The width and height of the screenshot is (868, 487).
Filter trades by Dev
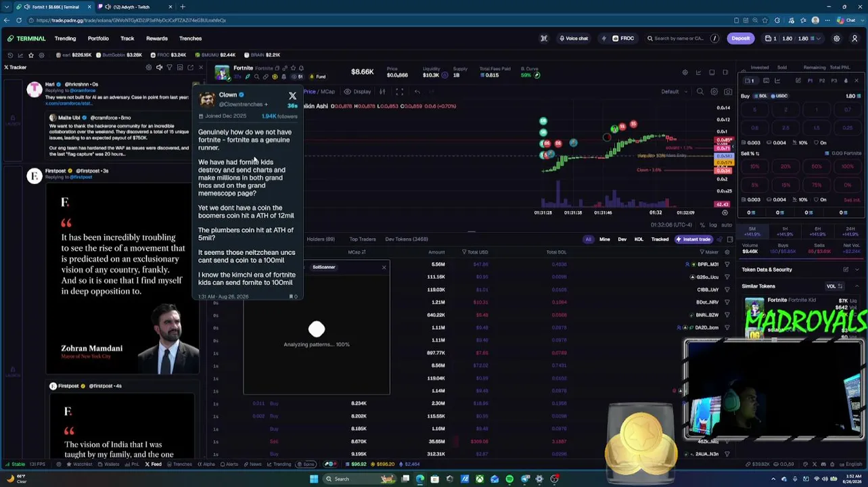pyautogui.click(x=622, y=239)
